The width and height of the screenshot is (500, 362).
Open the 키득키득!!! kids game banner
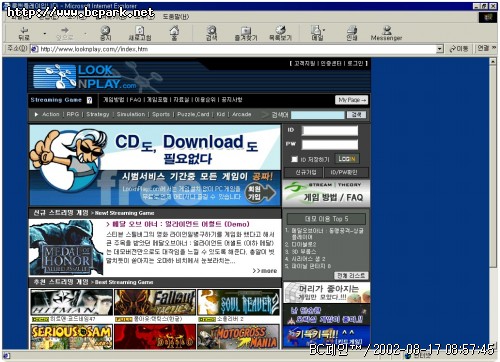click(x=326, y=337)
